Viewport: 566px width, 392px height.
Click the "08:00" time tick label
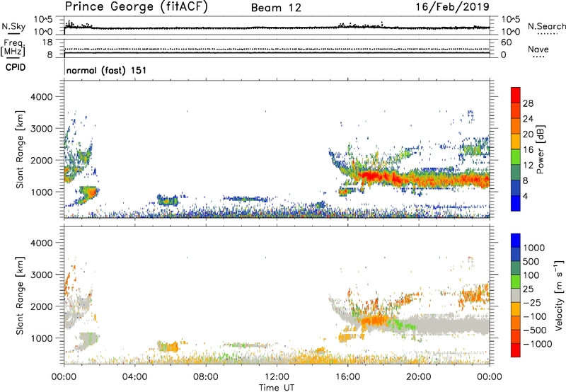coord(206,377)
